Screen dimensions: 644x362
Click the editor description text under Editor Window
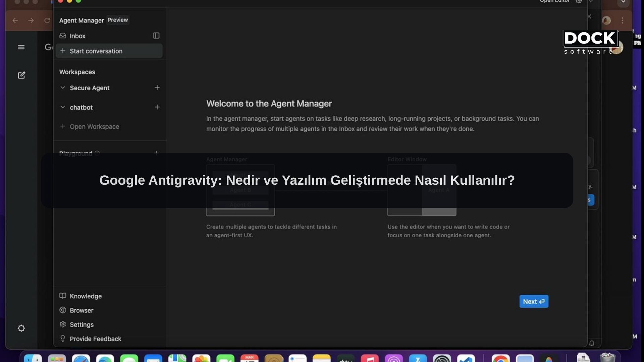click(x=448, y=231)
